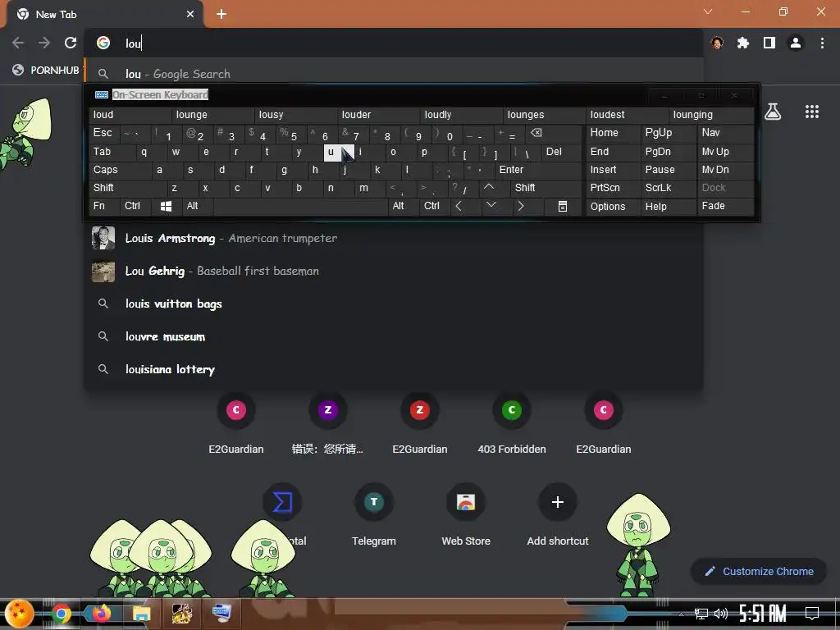Toggle the Caps key
This screenshot has height=630, width=840.
point(120,170)
